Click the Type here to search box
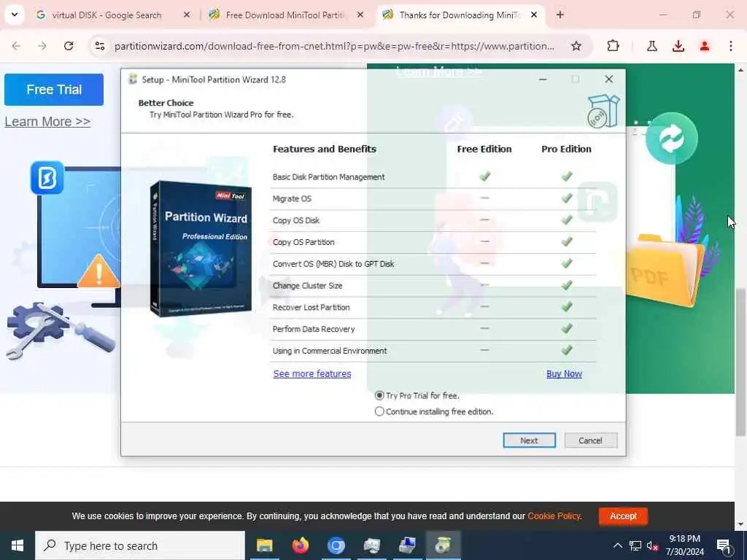Image resolution: width=747 pixels, height=560 pixels. [140, 545]
